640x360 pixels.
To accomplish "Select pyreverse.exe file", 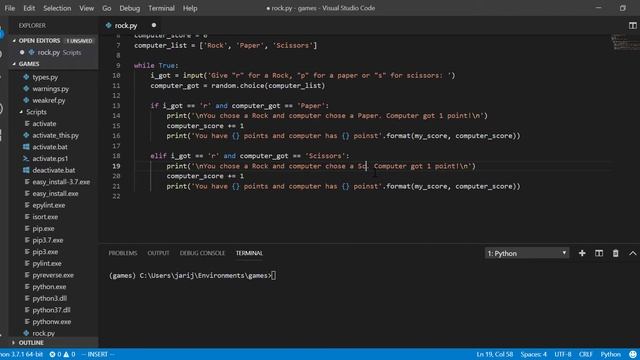I will pos(54,275).
